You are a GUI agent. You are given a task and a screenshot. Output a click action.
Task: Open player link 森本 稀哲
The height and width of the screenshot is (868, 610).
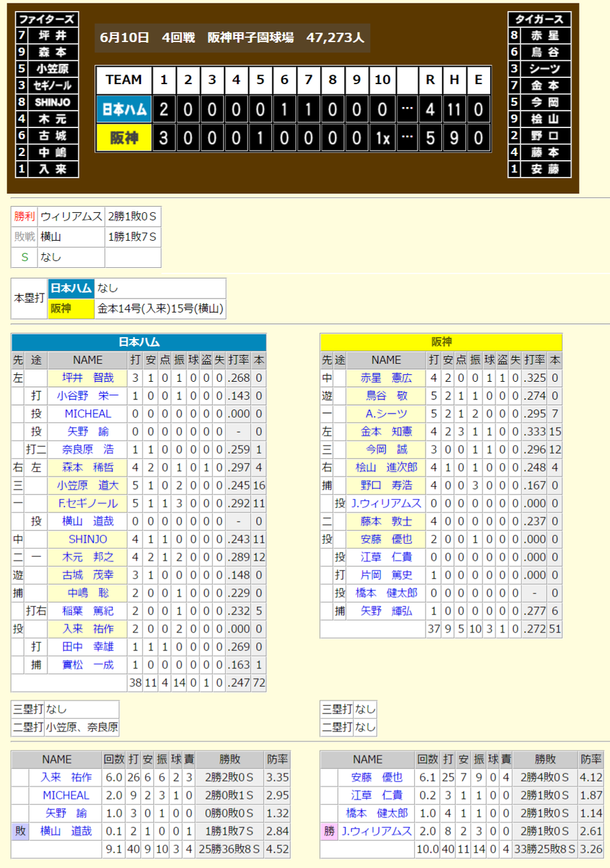(87, 467)
